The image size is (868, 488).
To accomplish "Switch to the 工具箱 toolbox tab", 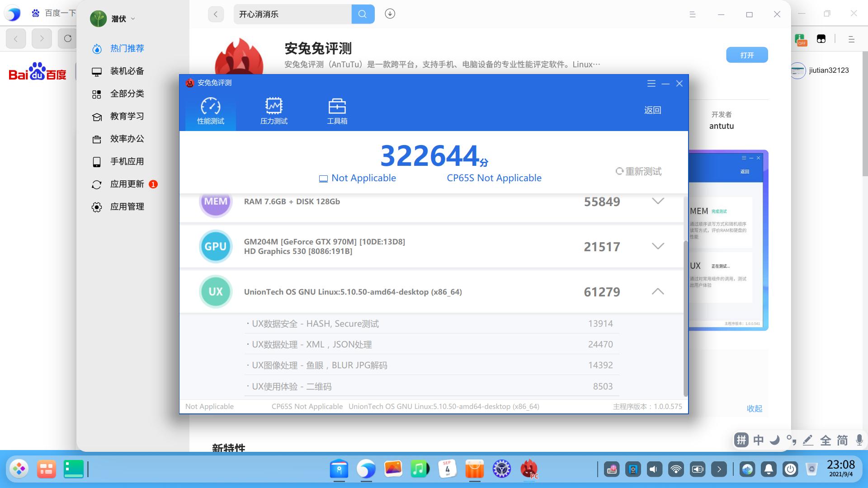I will tap(337, 111).
